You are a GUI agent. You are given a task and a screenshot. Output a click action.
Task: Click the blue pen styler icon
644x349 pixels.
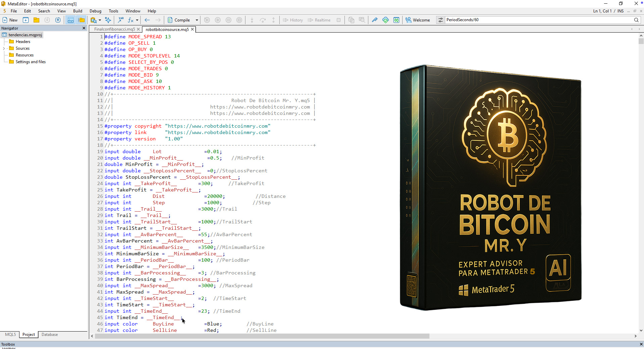click(375, 20)
